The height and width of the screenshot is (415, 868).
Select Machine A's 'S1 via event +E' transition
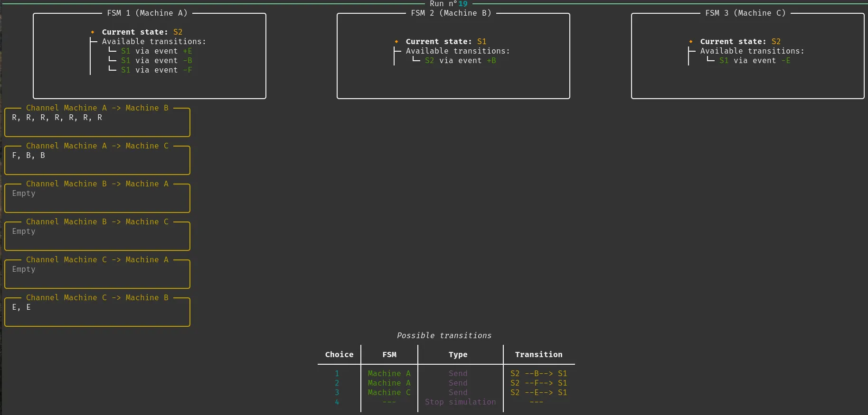156,51
